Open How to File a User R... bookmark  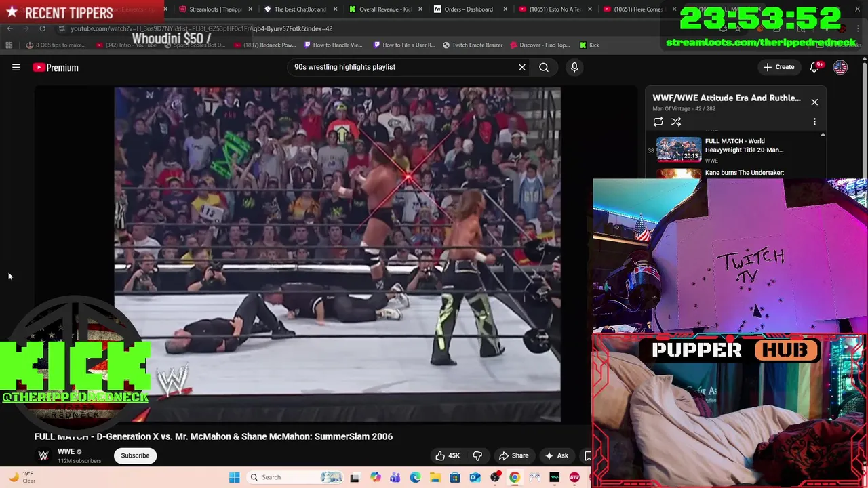point(403,45)
